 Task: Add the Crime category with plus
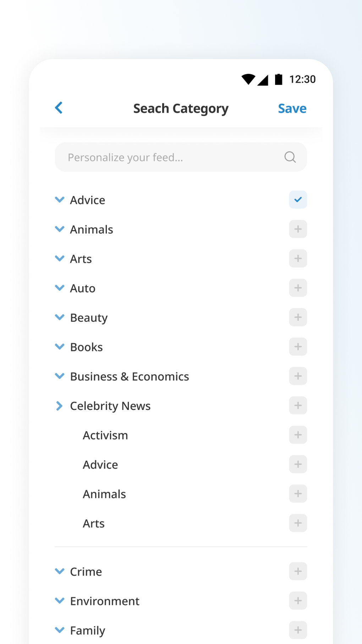298,572
